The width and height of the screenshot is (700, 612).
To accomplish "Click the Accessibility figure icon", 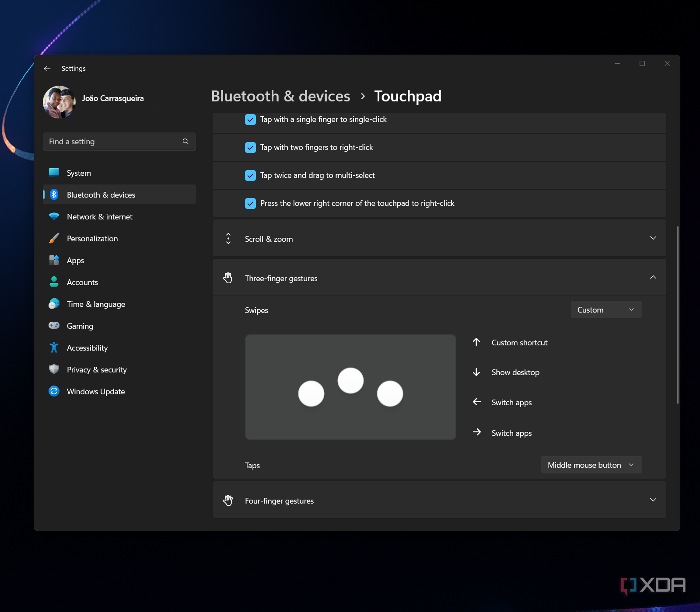I will pos(54,348).
